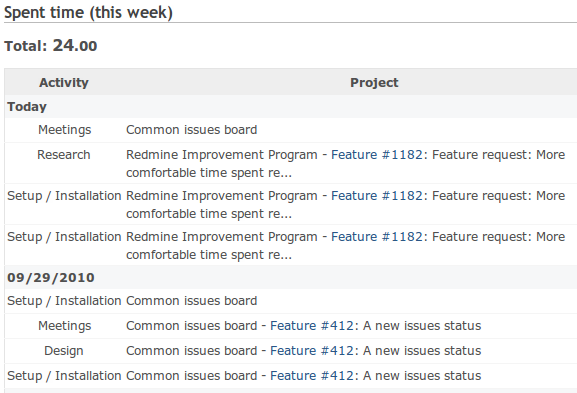This screenshot has height=393, width=577.
Task: Click Setup / Installation activity directly below 09/29/2010
Action: (64, 301)
